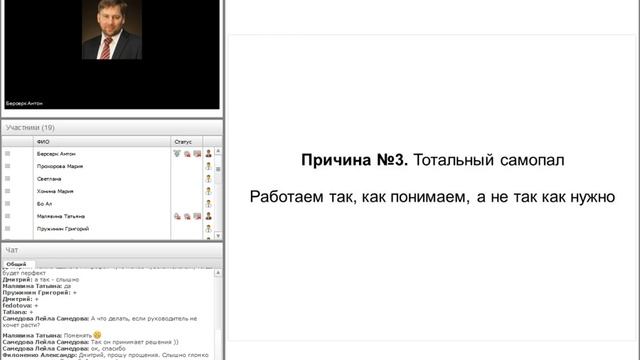Select participant name Пружинин Григорий in list
Viewport: 640px width, 360px height.
[x=62, y=229]
